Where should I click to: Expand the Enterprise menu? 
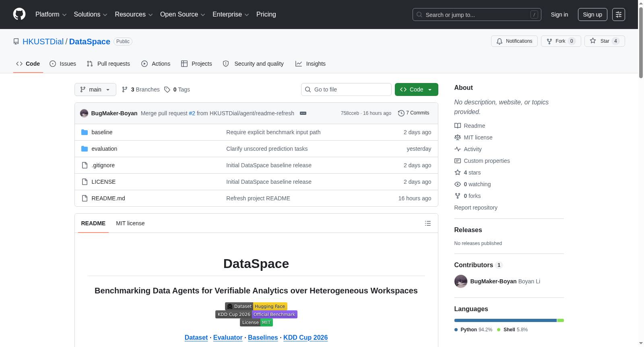pos(231,15)
